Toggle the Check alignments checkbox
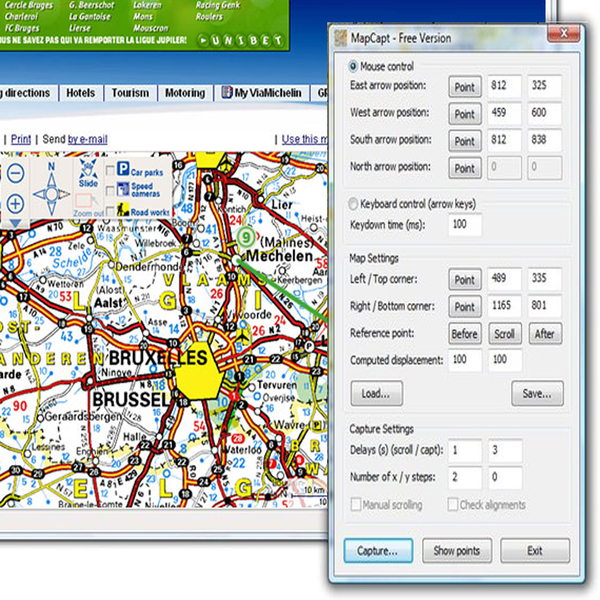 453,504
